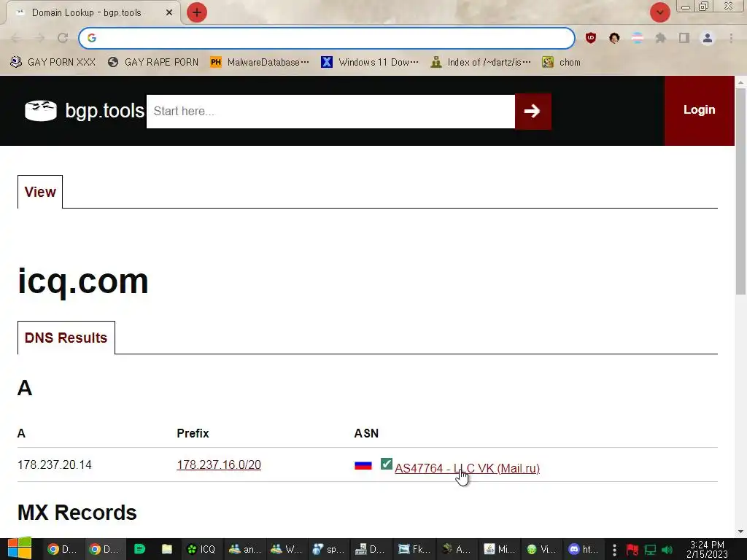
Task: Open the Windows Start button
Action: [x=20, y=549]
